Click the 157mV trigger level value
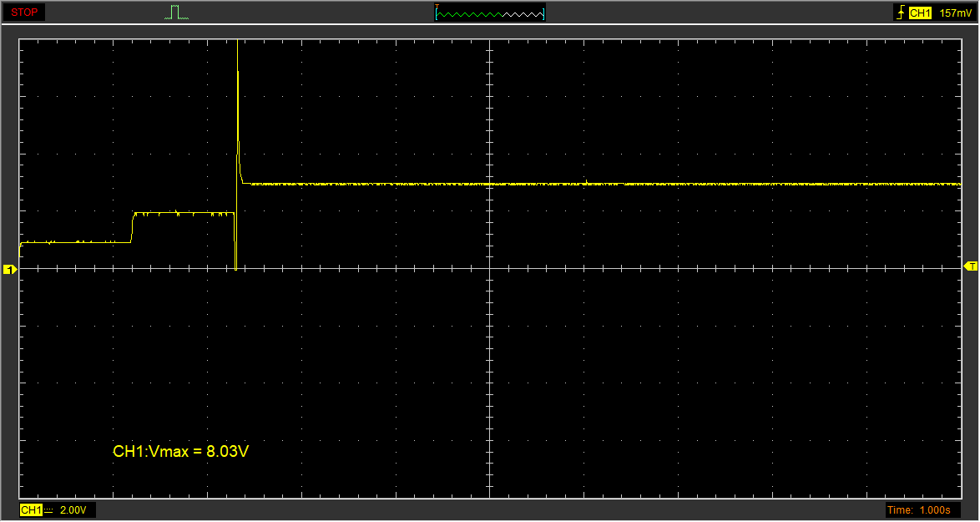The width and height of the screenshot is (980, 522). pos(956,13)
